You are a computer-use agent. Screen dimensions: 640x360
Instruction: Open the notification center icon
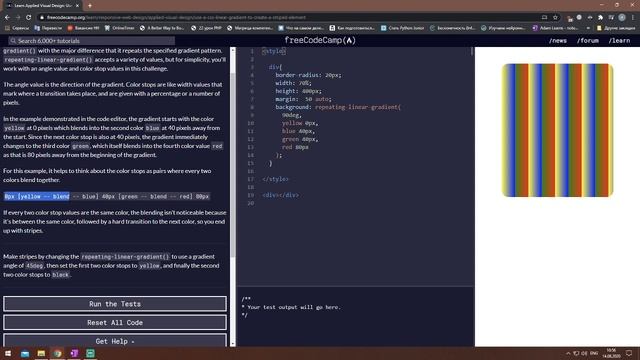point(629,353)
